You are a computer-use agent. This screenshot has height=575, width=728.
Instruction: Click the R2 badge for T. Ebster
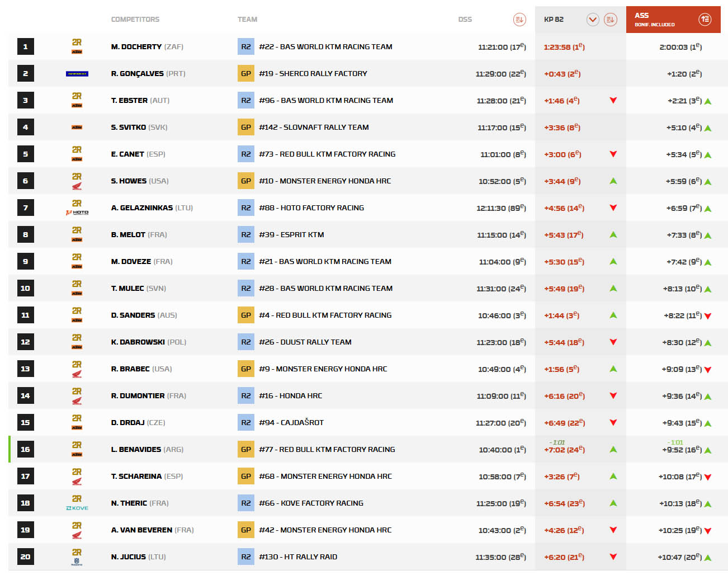(x=245, y=101)
